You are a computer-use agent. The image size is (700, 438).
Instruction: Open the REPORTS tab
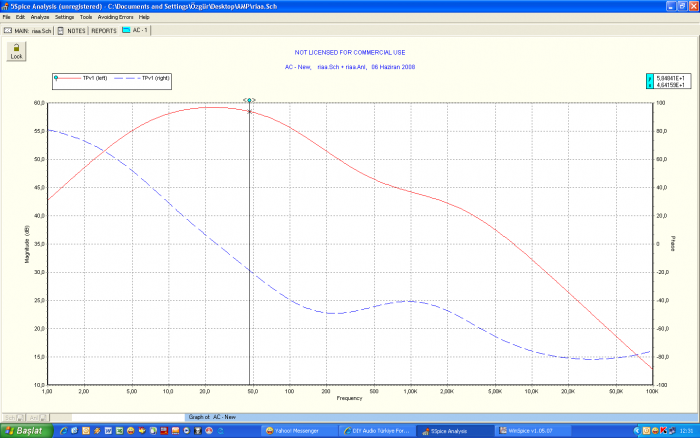pyautogui.click(x=104, y=30)
